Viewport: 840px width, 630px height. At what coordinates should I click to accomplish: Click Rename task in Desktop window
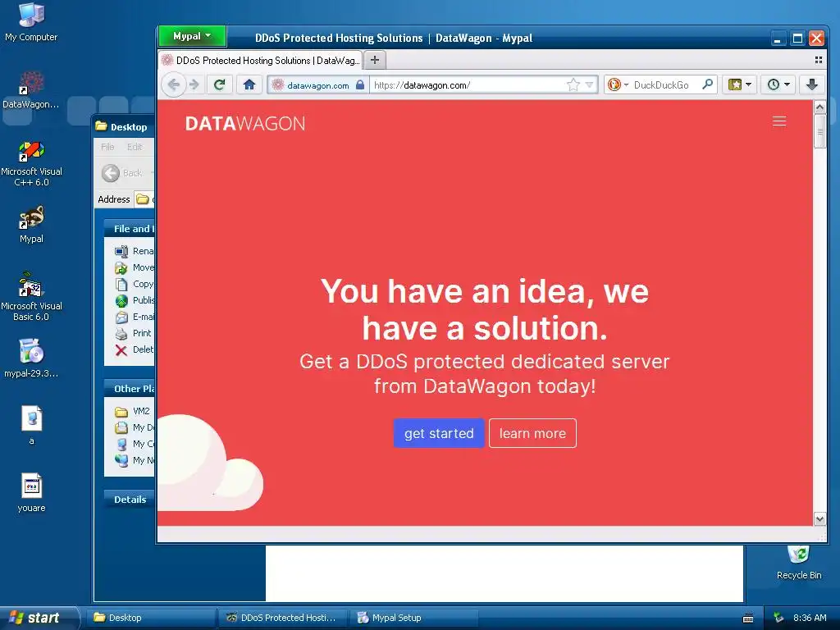(135, 251)
